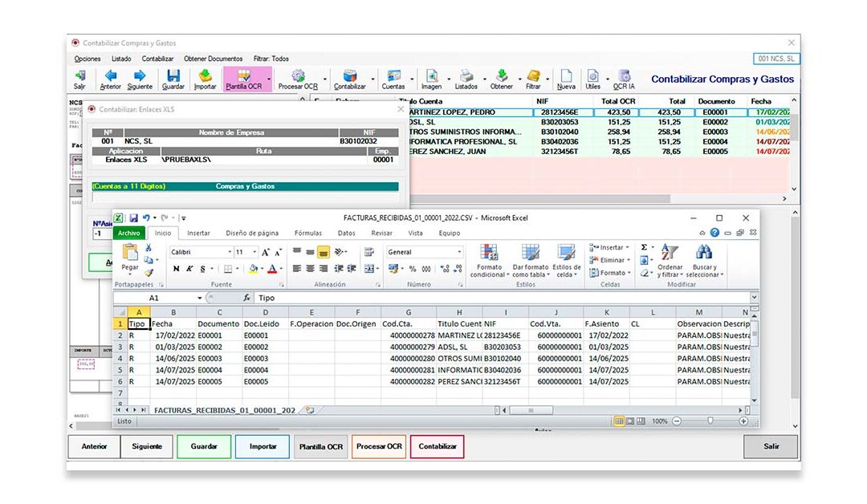Expand the Plantilla OCR toolbar dropdown arrow

(x=269, y=79)
